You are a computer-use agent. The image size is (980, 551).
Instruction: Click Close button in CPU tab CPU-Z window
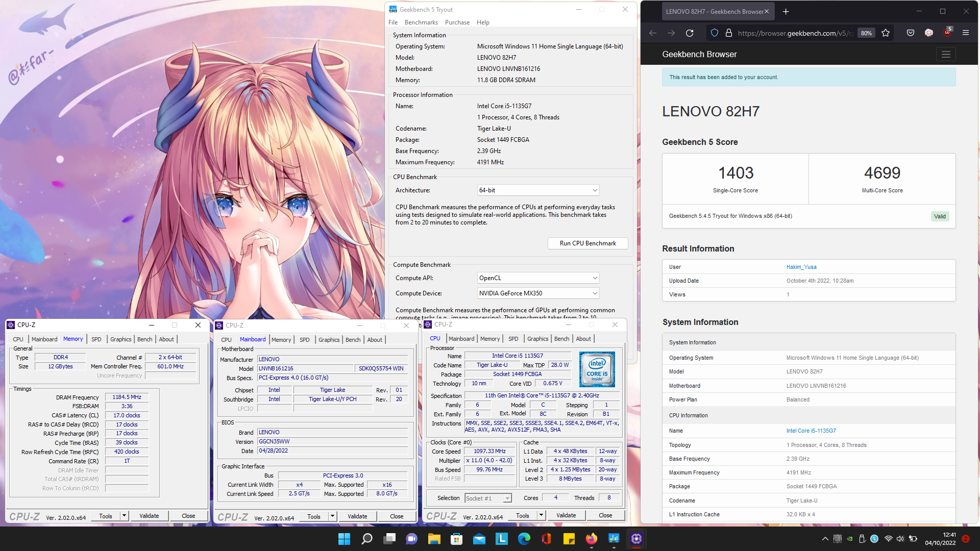[605, 515]
